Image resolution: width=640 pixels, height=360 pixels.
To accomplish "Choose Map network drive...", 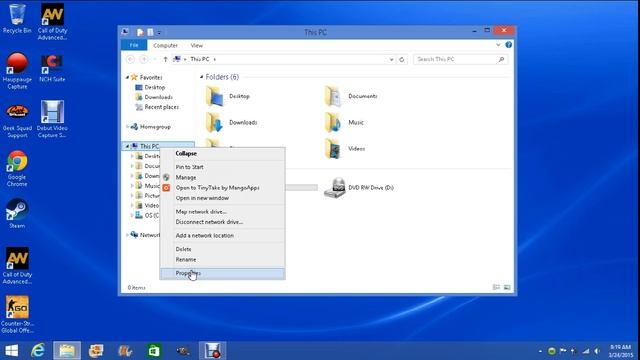I will coord(222,211).
